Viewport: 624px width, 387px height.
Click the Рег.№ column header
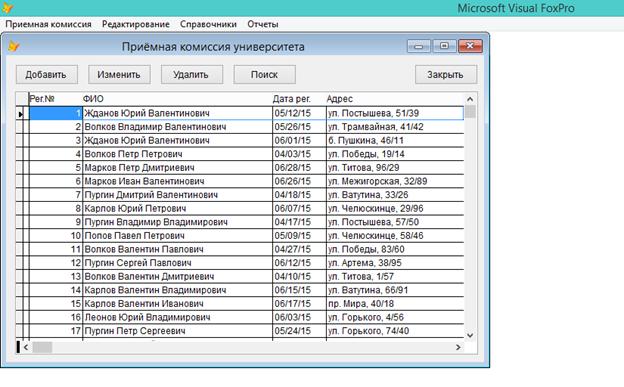click(x=55, y=99)
